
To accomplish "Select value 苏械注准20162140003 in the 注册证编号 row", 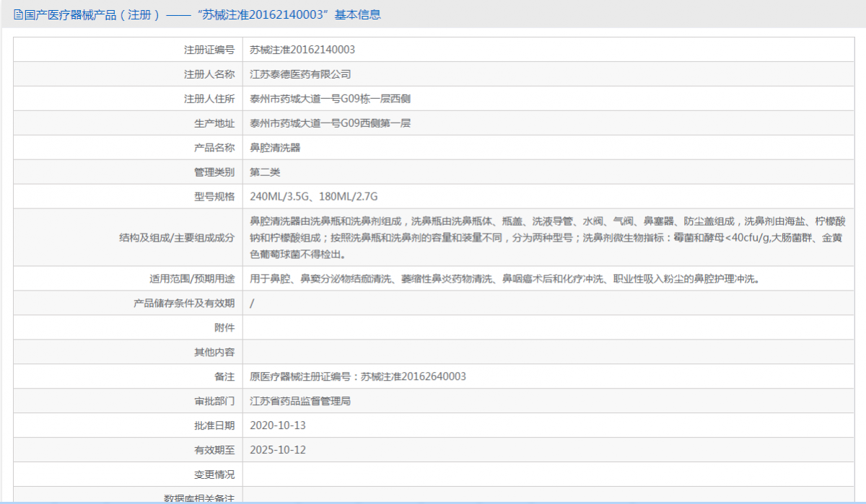I will [x=302, y=50].
